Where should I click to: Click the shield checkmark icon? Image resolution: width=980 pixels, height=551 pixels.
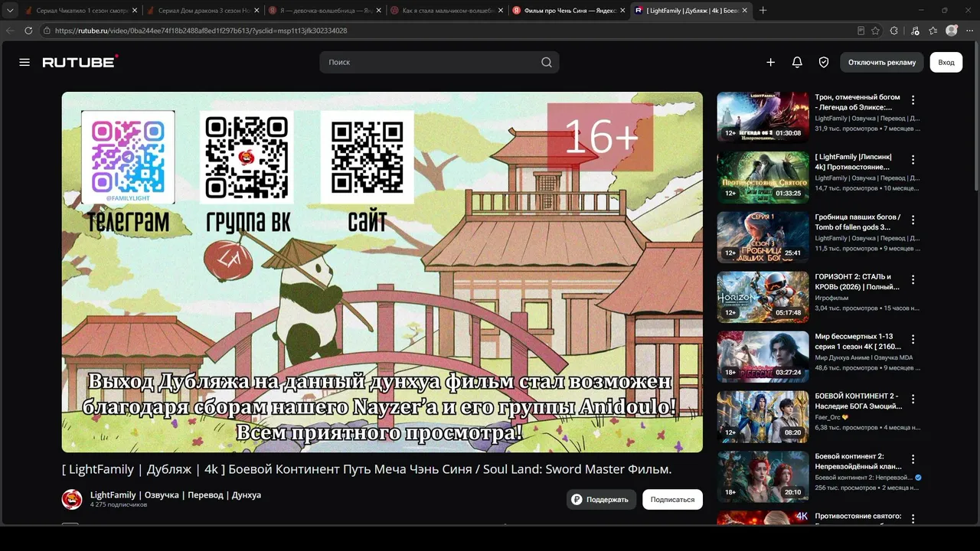(x=824, y=62)
